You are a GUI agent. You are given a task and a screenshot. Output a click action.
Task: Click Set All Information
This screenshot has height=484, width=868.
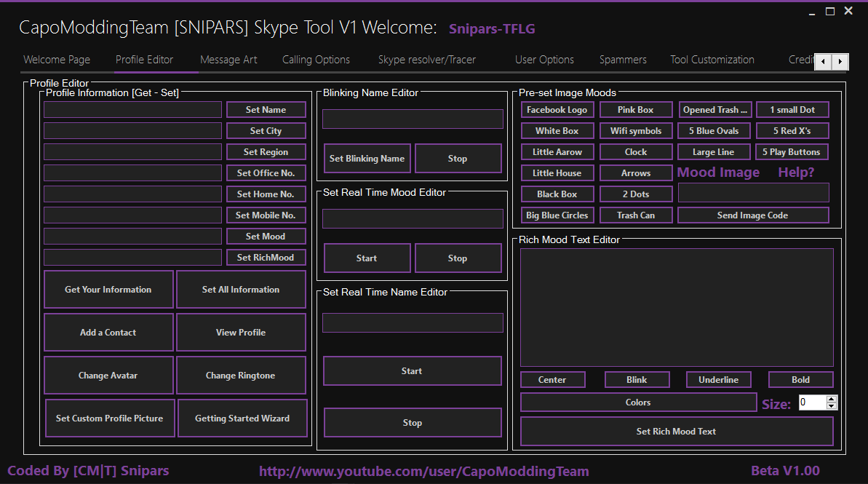(241, 289)
